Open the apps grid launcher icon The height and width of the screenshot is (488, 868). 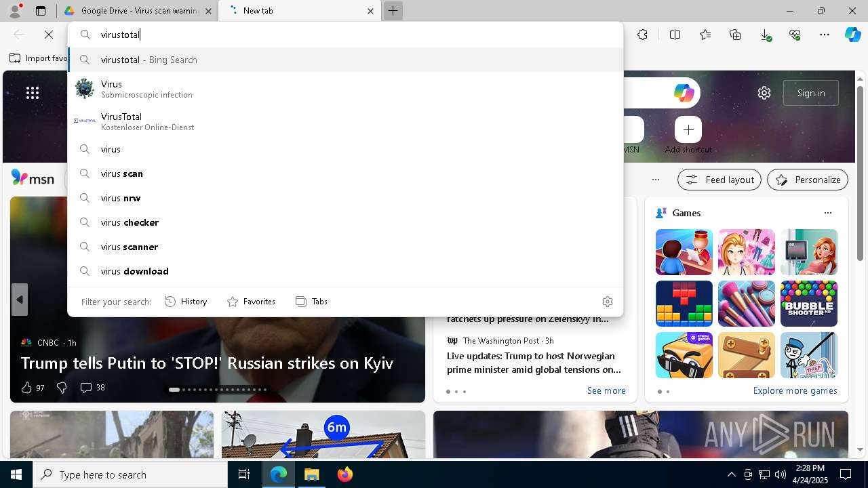point(33,93)
